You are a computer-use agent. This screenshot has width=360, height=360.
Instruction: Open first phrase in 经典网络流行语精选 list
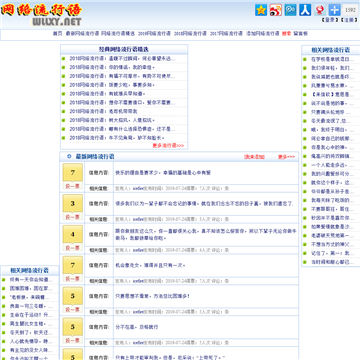[x=122, y=58]
